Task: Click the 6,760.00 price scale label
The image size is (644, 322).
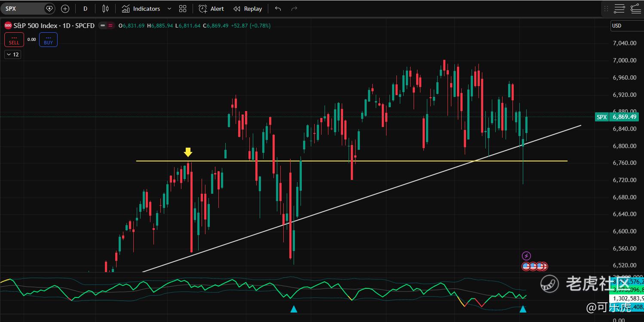Action: tap(624, 163)
